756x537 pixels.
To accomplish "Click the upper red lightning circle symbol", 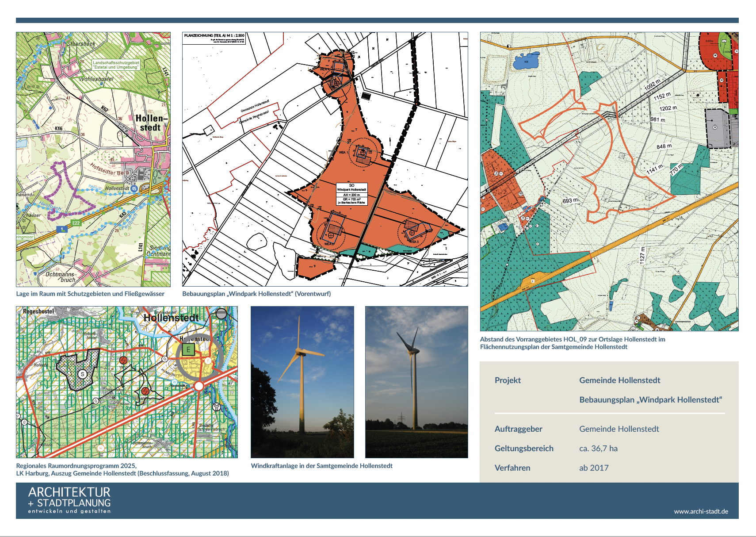I will pyautogui.click(x=124, y=360).
